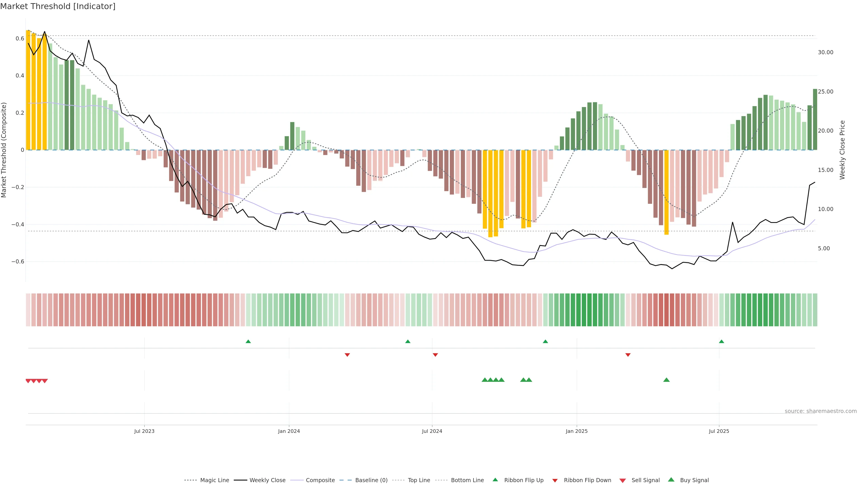This screenshot has height=488, width=868.
Task: Click the tallest yellow bar at chart start
Action: click(x=28, y=90)
